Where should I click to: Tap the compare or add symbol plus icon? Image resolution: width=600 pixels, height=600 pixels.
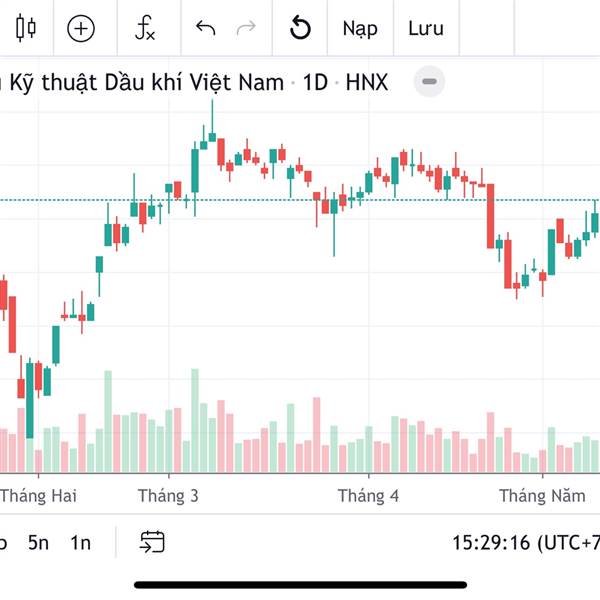pos(80,28)
